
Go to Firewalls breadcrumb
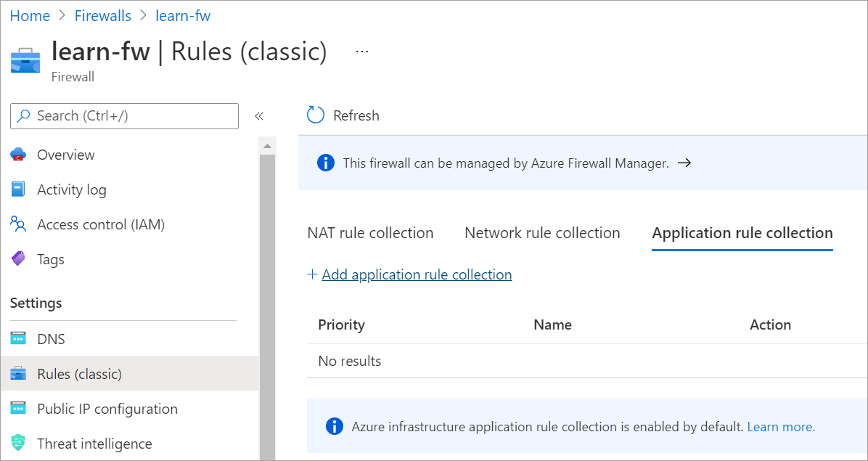point(103,15)
